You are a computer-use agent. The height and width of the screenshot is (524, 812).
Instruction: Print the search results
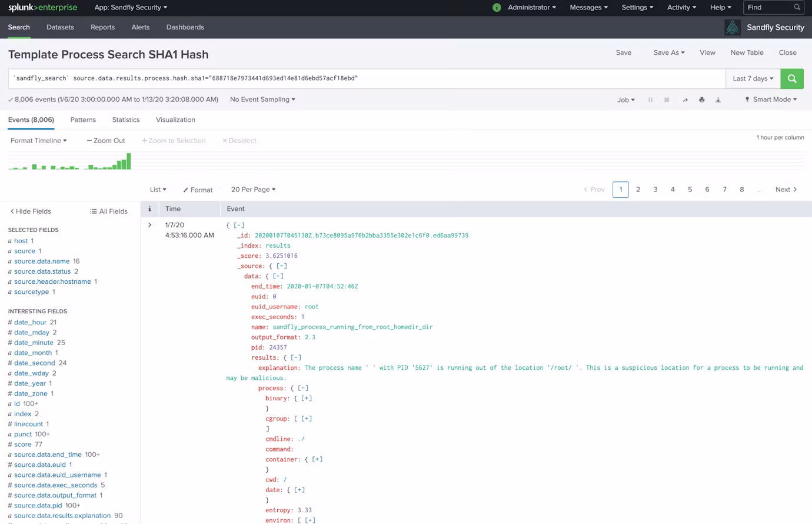[x=701, y=100]
